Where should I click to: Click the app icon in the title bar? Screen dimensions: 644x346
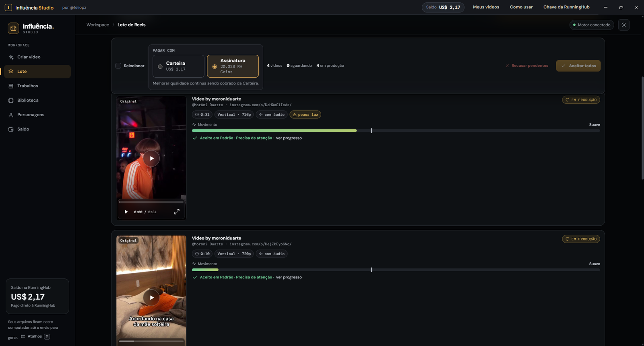8,7
